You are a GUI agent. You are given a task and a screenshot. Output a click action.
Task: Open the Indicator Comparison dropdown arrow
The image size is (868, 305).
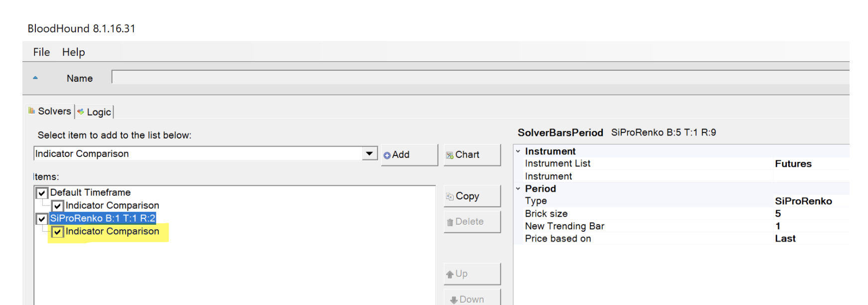click(x=369, y=153)
